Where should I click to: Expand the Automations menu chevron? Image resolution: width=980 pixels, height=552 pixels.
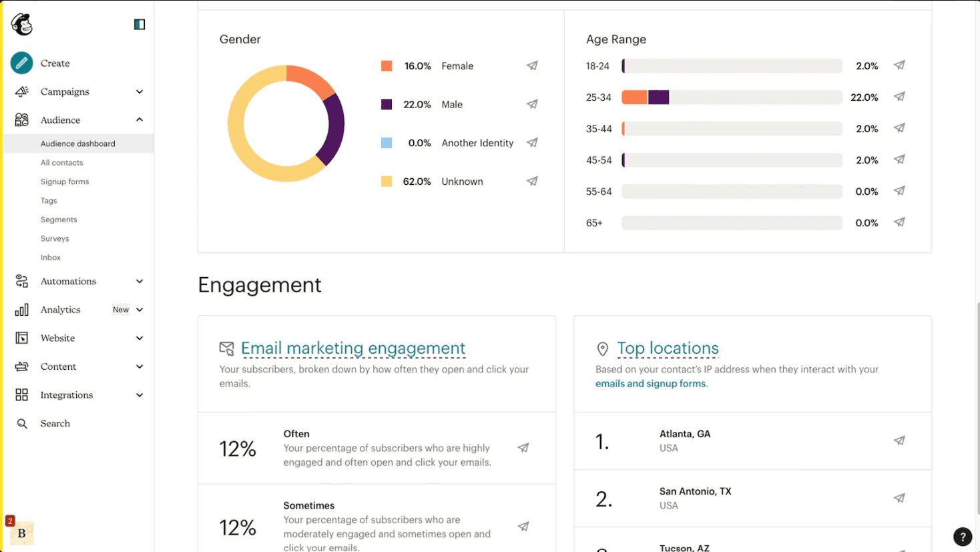tap(140, 282)
